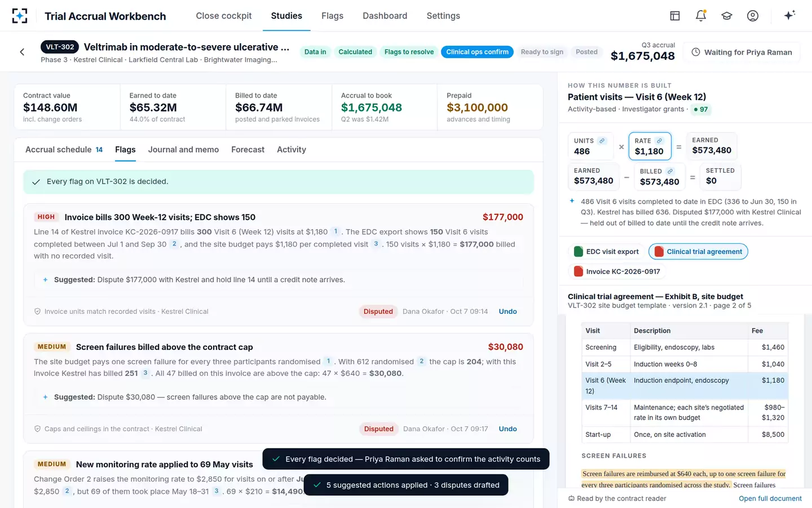Open the Flags to resolve step
Viewport: 812px width, 508px height.
pos(409,52)
